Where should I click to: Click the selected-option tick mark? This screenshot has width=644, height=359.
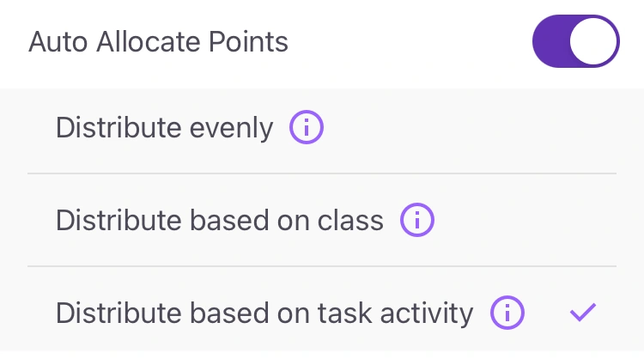tap(583, 313)
